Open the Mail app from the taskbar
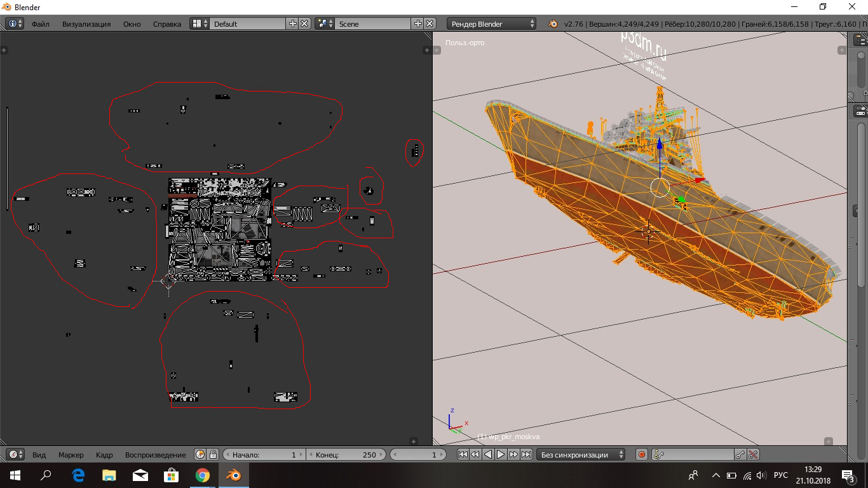Screen dimensions: 868x488 140,475
